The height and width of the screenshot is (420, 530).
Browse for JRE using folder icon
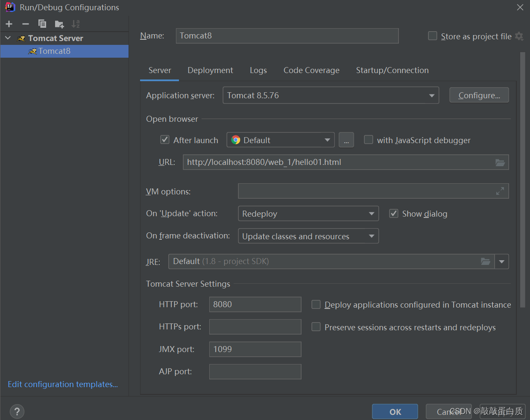pyautogui.click(x=486, y=261)
